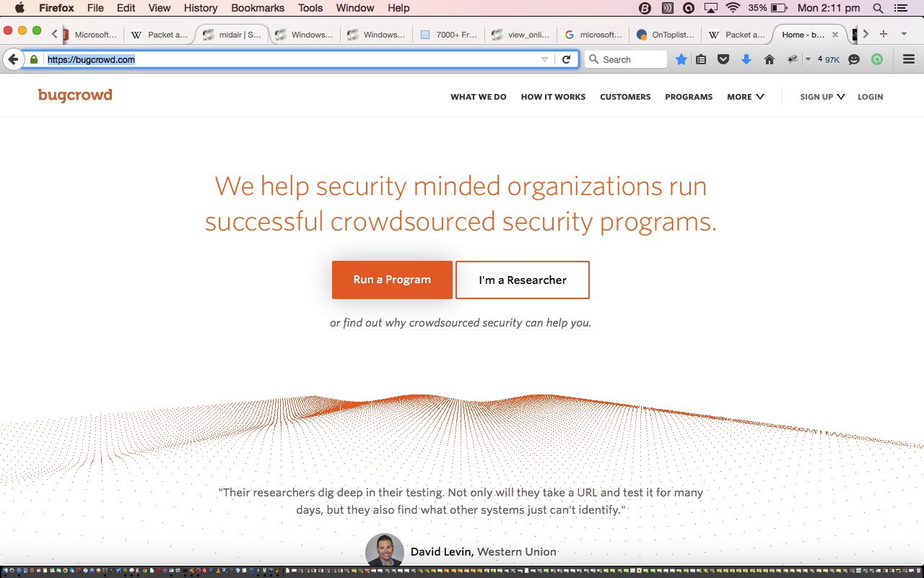
Task: Click the green circular extension icon
Action: pyautogui.click(x=877, y=59)
